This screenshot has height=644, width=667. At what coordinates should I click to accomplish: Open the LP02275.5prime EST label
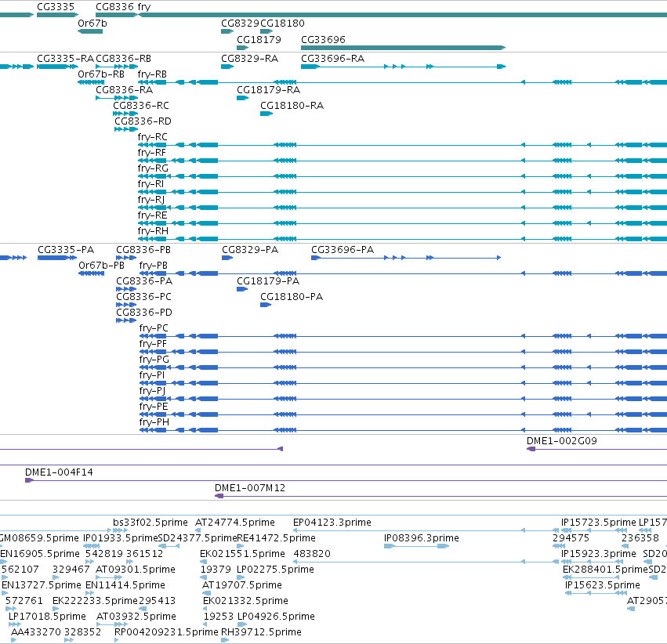pyautogui.click(x=276, y=570)
